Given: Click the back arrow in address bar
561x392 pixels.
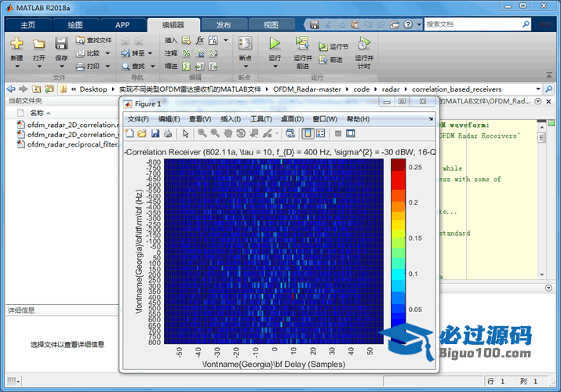Looking at the screenshot, I should click(11, 89).
